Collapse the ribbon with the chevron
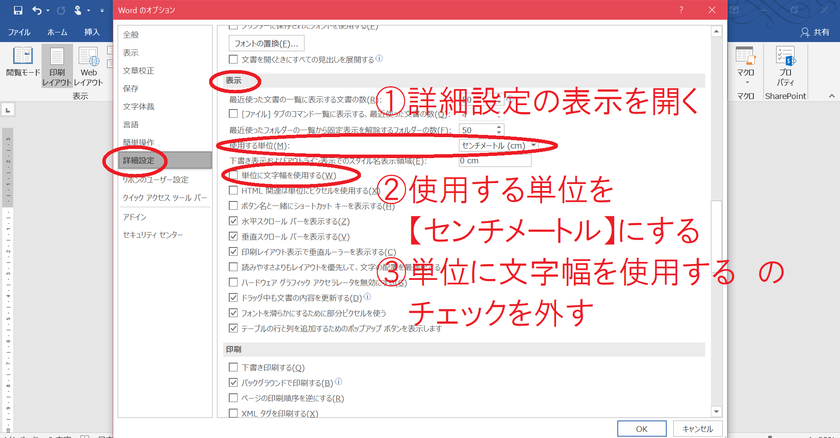 pos(831,96)
